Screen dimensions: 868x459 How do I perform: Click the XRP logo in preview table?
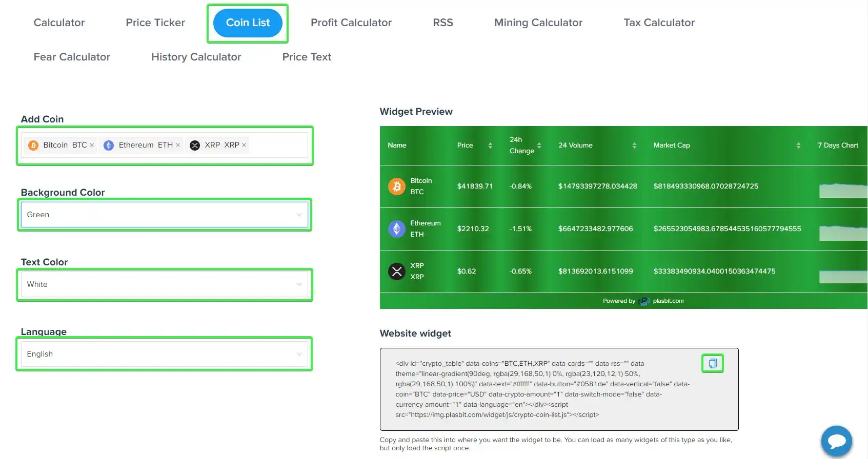pos(396,272)
